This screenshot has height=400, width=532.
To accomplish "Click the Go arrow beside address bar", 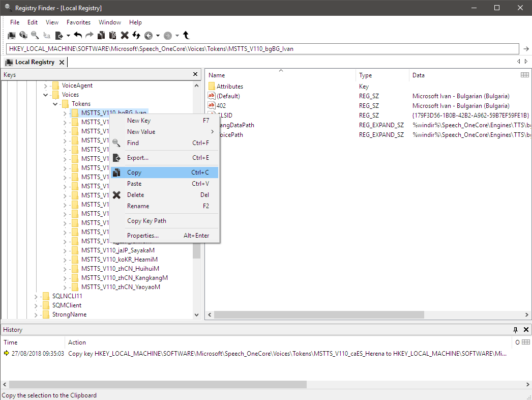I will tap(526, 49).
